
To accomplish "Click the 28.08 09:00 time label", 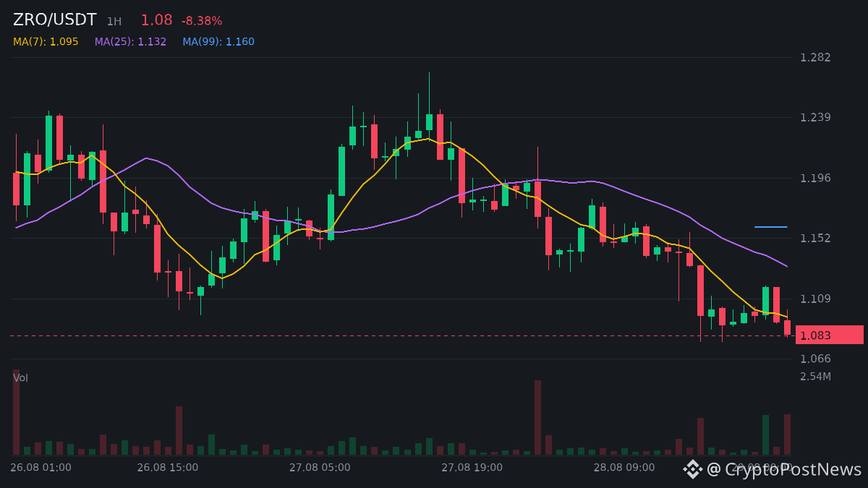I will point(624,467).
